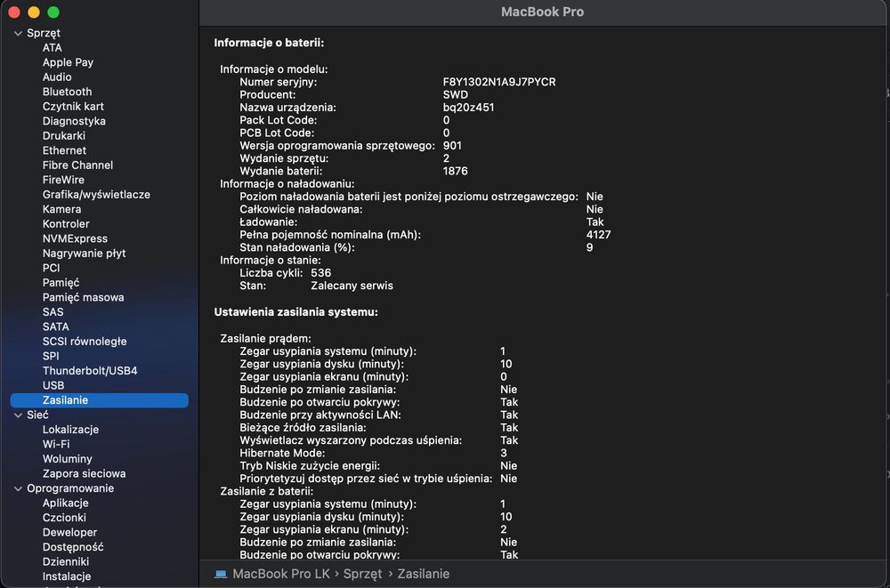Select Dostępność entry
890x588 pixels.
point(73,547)
